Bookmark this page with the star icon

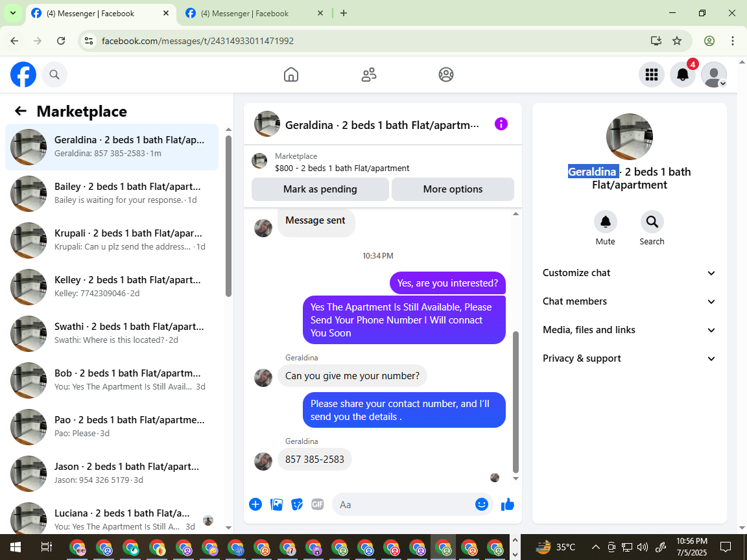click(x=677, y=41)
